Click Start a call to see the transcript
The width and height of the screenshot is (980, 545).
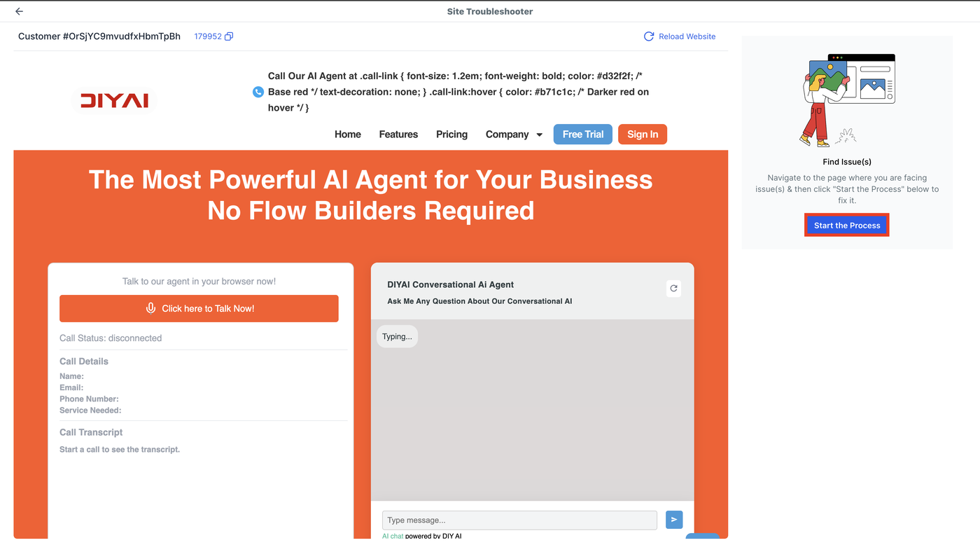click(x=120, y=449)
